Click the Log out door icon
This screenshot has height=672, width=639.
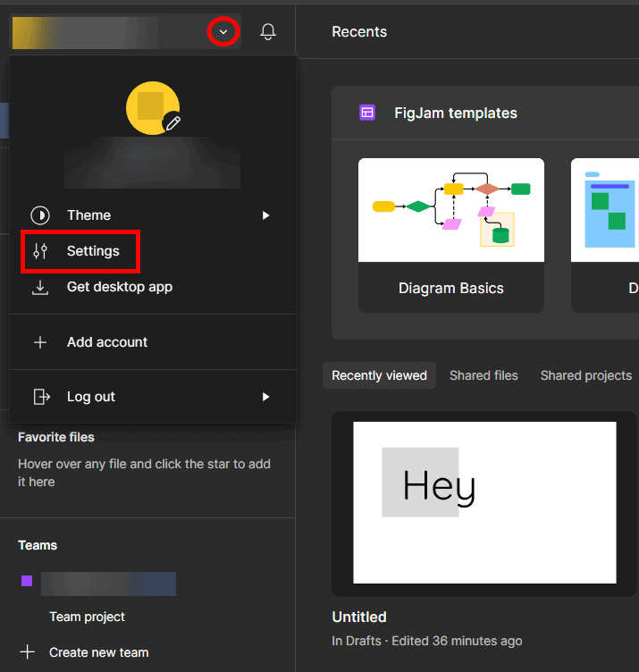coord(40,397)
